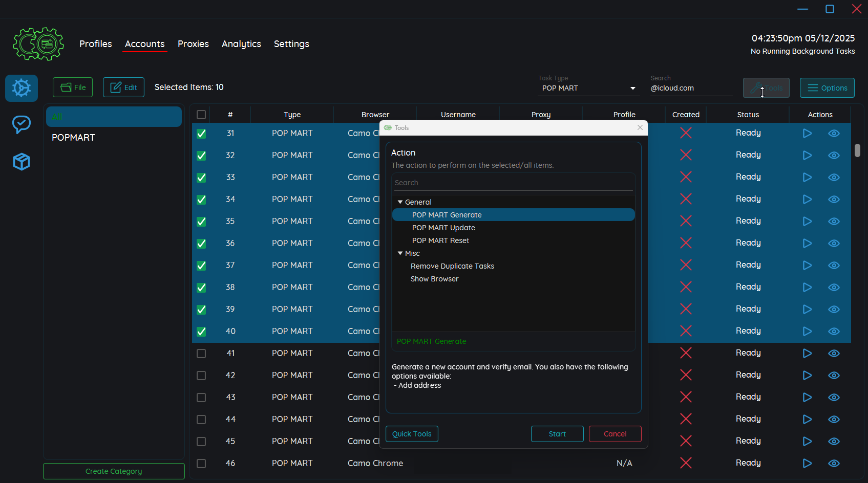Viewport: 868px width, 483px height.
Task: Switch to Accounts tab
Action: pyautogui.click(x=145, y=44)
